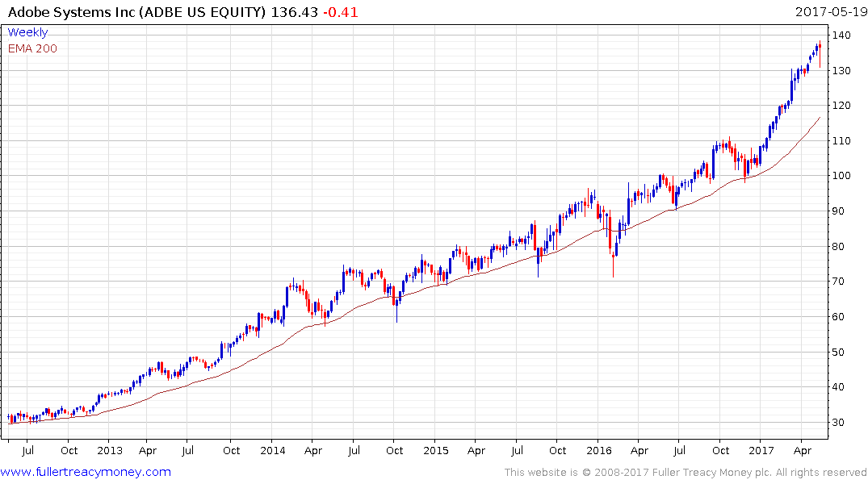Viewport: 868px width, 484px height.
Task: Click the 2013 year label on time axis
Action: pyautogui.click(x=110, y=450)
